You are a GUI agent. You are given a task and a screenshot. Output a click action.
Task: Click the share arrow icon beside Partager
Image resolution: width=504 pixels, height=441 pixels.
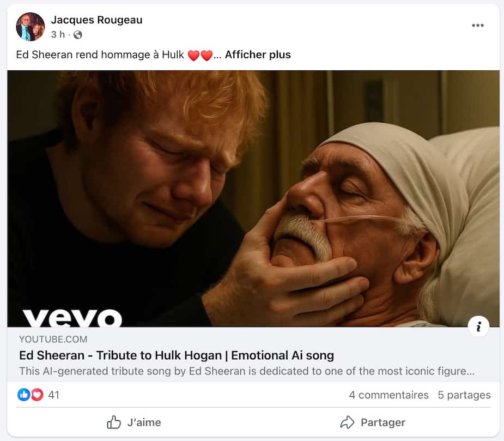347,422
